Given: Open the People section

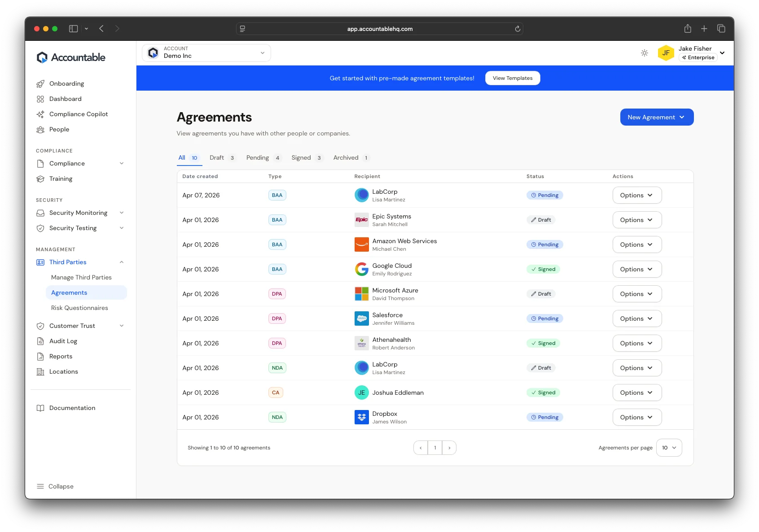Looking at the screenshot, I should point(59,129).
